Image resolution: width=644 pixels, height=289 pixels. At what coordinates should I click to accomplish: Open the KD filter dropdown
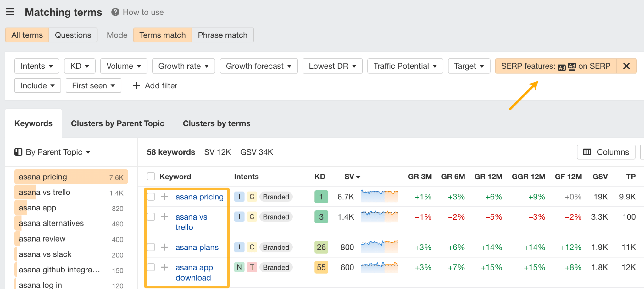[x=79, y=66]
